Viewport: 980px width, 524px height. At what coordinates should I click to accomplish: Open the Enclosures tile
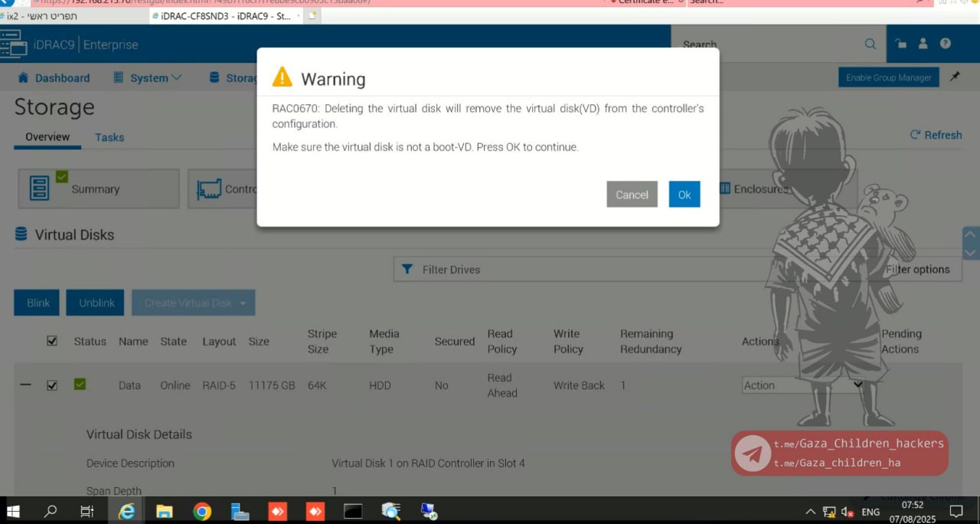(759, 188)
